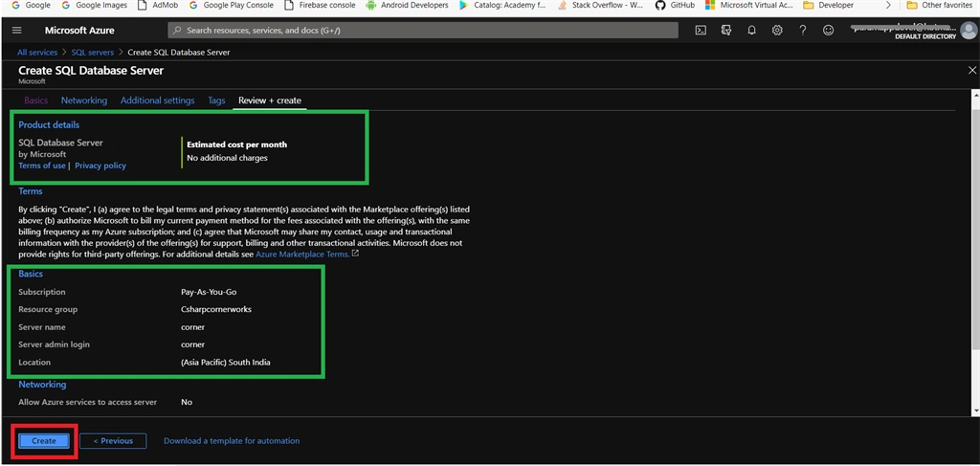Open the portal settings gear
This screenshot has height=466, width=980.
point(777,30)
